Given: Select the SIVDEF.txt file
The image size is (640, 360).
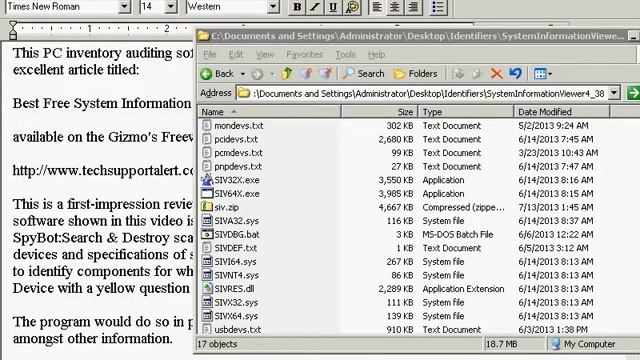Looking at the screenshot, I should pos(236,248).
